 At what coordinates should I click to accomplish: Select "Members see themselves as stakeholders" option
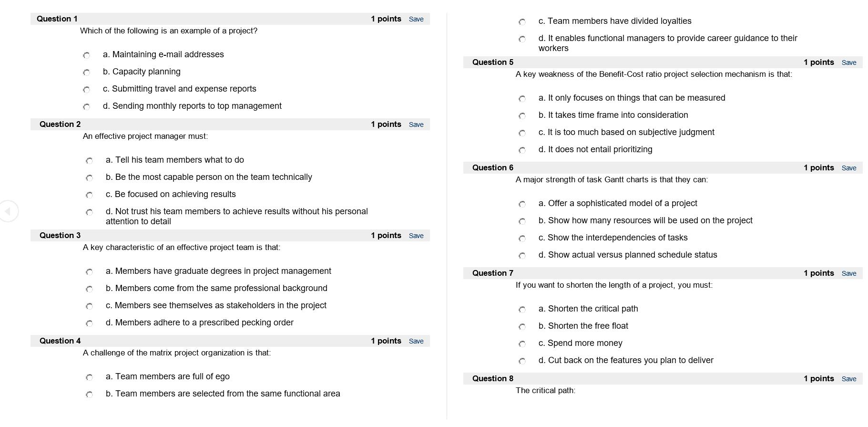coord(89,307)
